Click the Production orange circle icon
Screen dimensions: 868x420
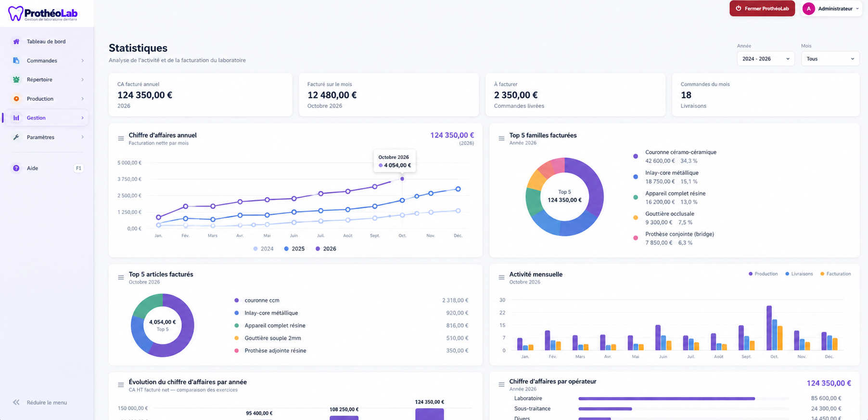(16, 99)
